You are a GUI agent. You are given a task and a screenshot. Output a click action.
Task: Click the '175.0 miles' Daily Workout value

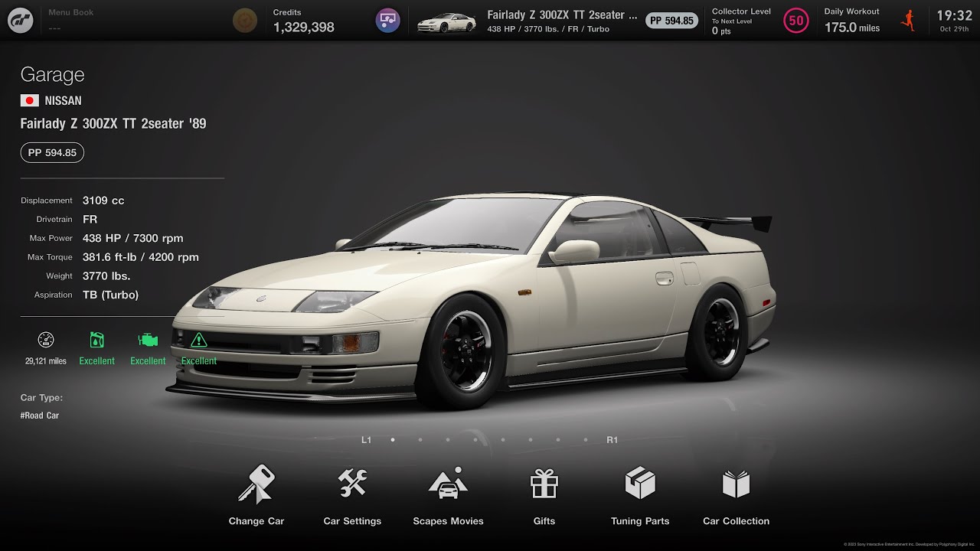[x=852, y=28]
